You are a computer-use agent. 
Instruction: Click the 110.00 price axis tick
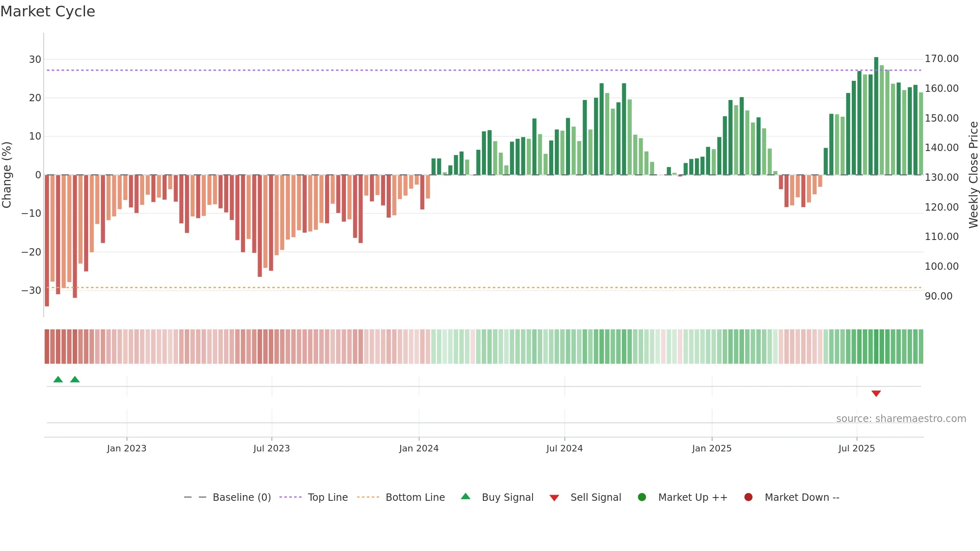[942, 236]
